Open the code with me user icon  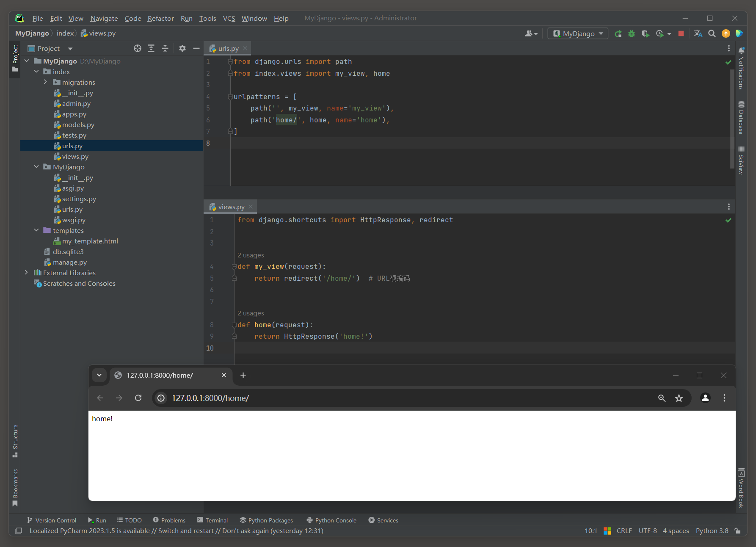(531, 33)
